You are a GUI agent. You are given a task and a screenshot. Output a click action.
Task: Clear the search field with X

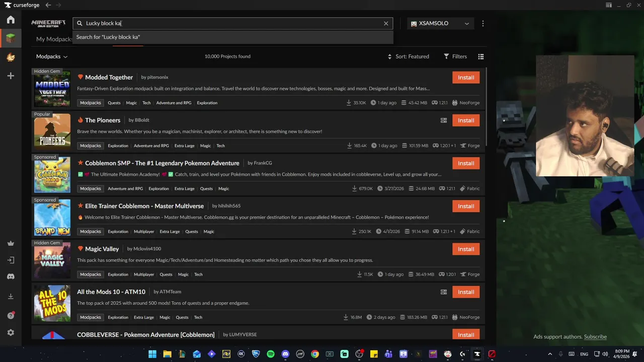(386, 23)
